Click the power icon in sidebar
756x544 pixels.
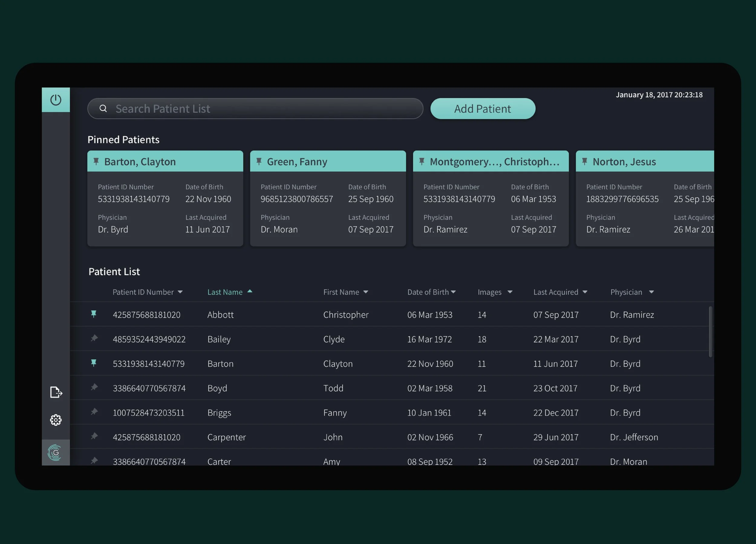[56, 100]
